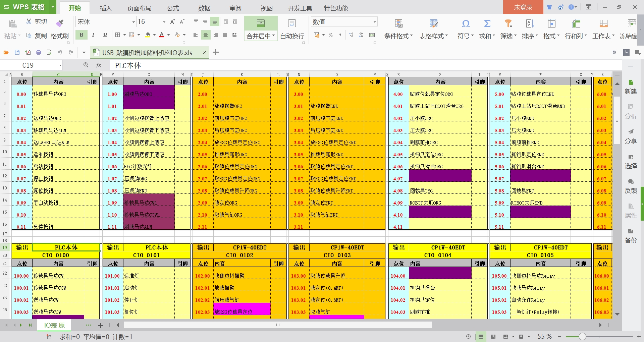The height and width of the screenshot is (342, 644).
Task: Add a new document tab with plus
Action: click(216, 52)
